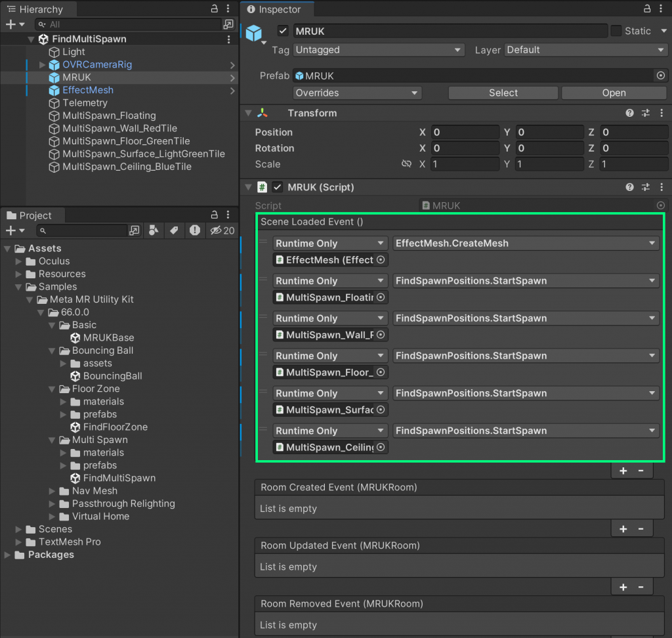Open the MRUK Script presets icon
Viewport: 672px width, 638px height.
[644, 187]
